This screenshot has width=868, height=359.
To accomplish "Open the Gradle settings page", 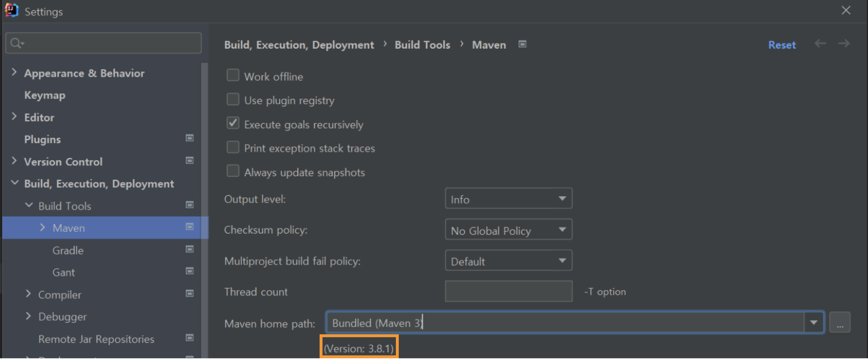I will (68, 250).
